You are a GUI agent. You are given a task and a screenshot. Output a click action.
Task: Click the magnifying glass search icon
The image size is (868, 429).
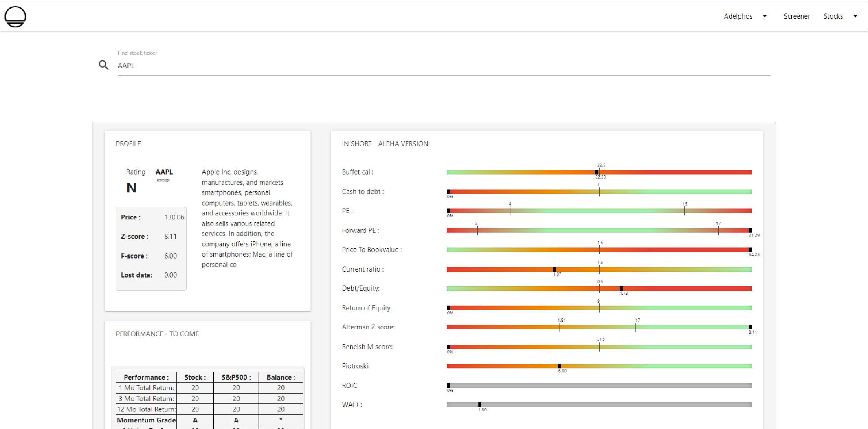103,65
